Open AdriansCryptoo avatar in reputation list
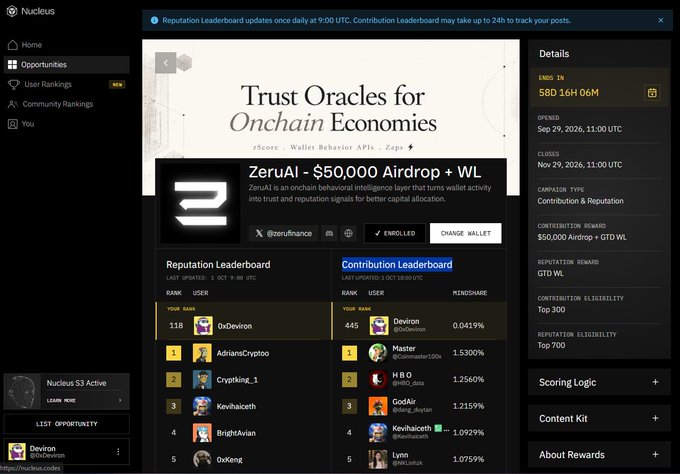 point(202,353)
